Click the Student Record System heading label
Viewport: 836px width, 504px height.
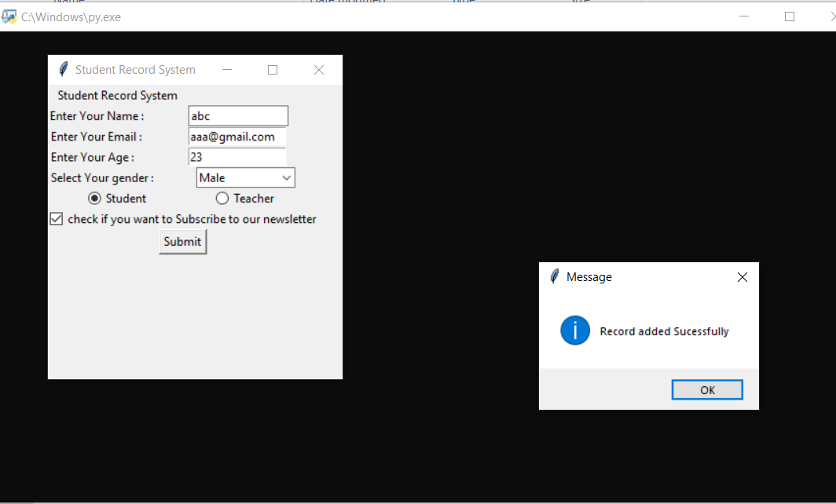point(117,95)
